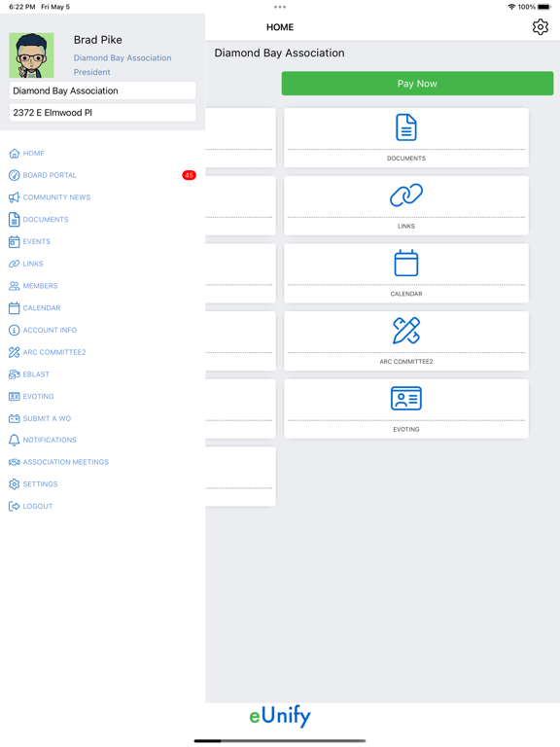
Task: Click the large ARC Committee2 tile icon
Action: [x=406, y=331]
